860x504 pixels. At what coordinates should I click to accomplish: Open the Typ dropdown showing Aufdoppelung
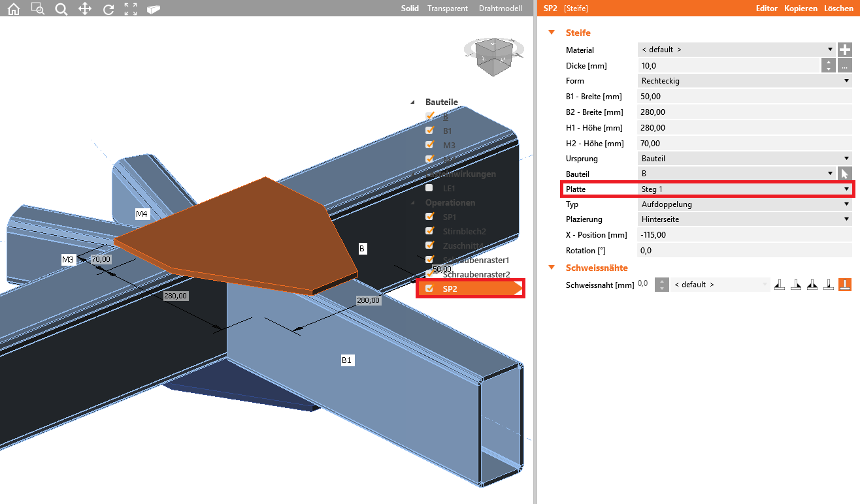point(744,204)
